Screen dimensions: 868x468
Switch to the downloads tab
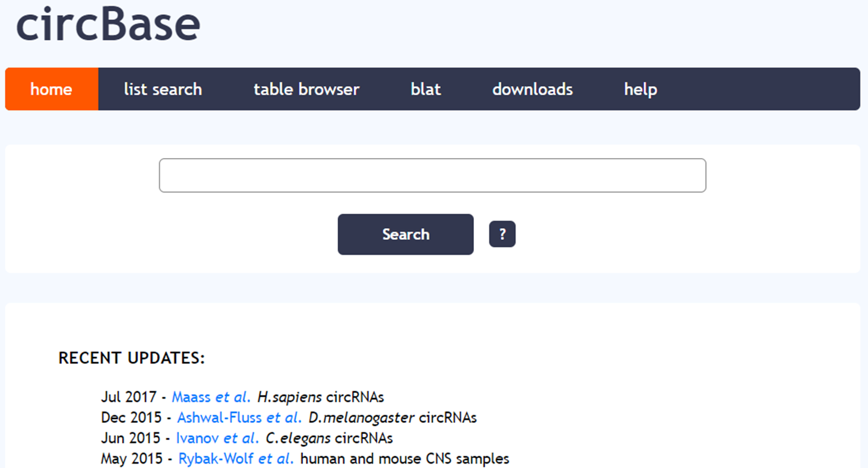pos(533,89)
